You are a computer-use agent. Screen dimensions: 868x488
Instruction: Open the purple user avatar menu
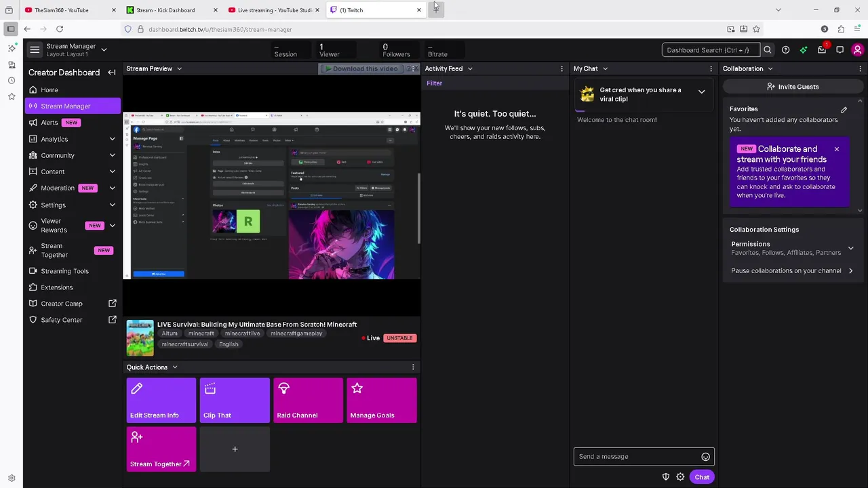tap(858, 49)
